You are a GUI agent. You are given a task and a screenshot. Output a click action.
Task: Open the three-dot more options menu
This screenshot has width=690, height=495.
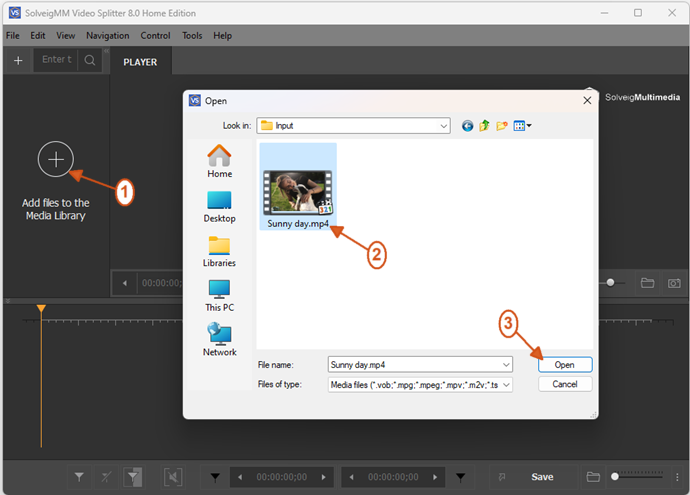point(677,477)
